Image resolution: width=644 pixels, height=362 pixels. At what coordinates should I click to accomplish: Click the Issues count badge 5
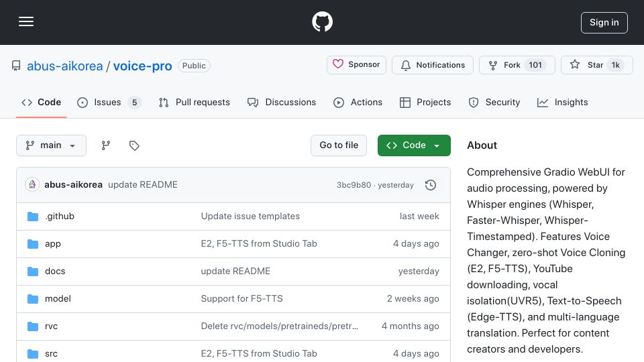(134, 103)
